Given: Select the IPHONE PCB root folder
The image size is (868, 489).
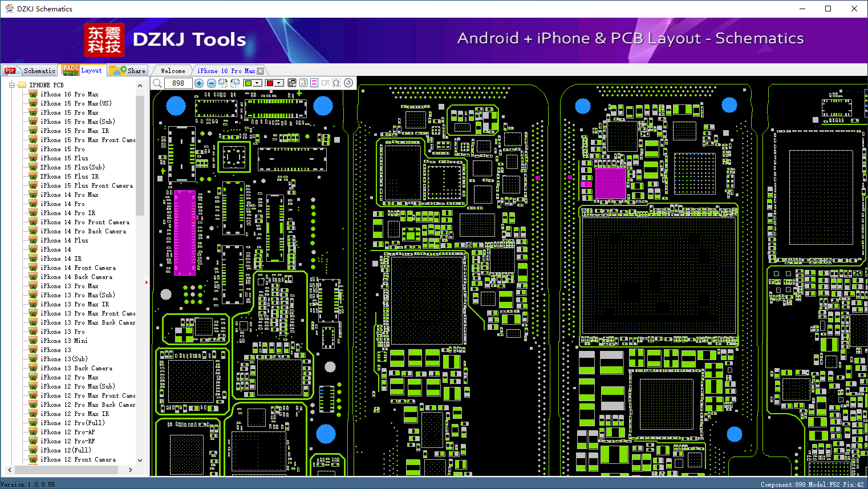Looking at the screenshot, I should click(x=46, y=85).
